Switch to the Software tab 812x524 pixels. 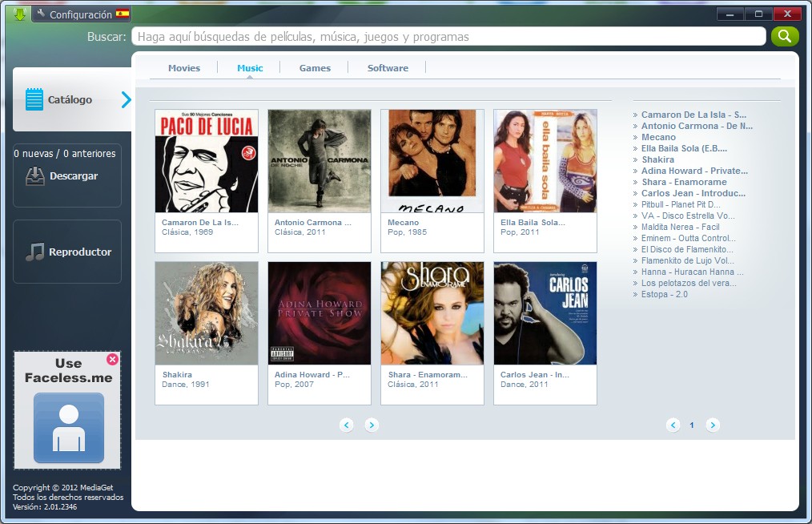pos(388,68)
